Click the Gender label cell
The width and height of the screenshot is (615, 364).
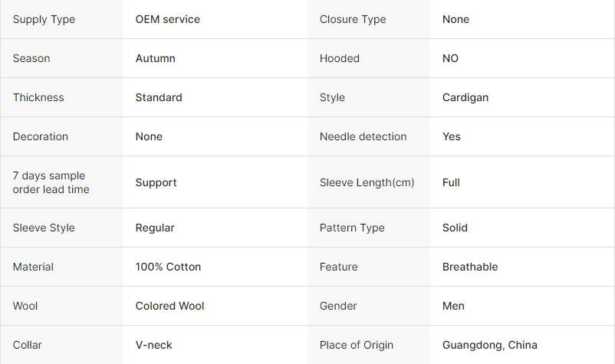coord(338,306)
